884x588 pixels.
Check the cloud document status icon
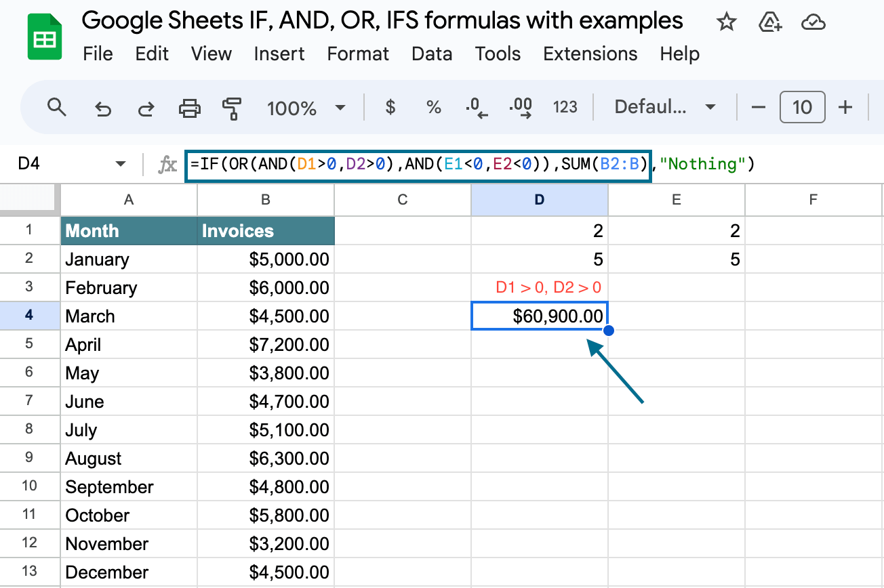(x=813, y=23)
